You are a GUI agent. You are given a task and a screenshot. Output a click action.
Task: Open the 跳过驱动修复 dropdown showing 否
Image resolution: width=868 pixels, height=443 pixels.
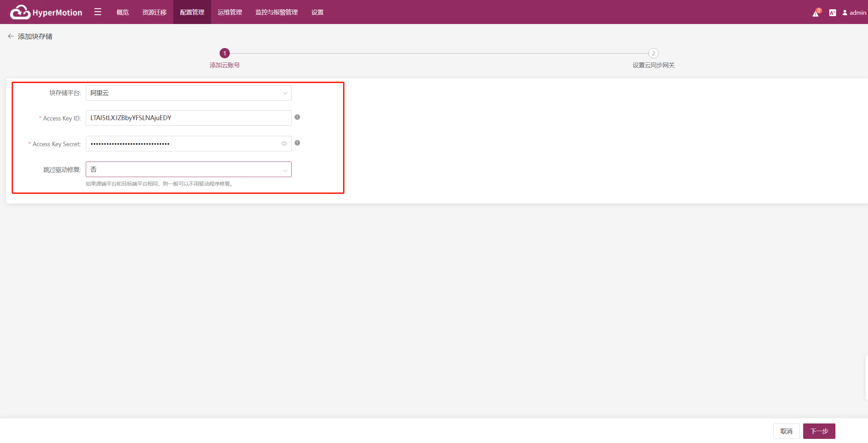pyautogui.click(x=188, y=170)
